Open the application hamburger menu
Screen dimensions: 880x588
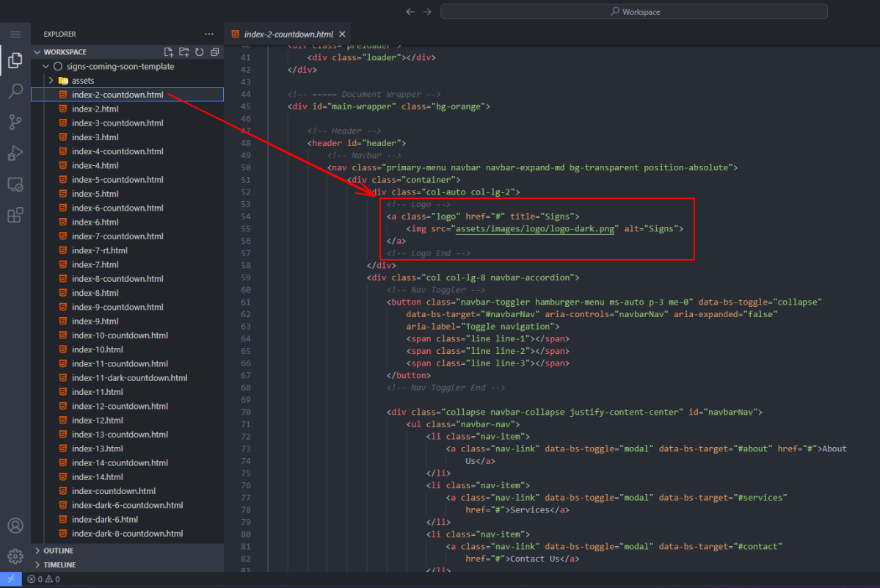coord(15,35)
